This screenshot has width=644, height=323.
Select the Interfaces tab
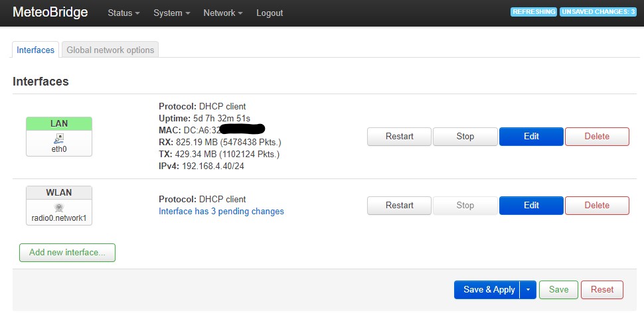point(35,50)
